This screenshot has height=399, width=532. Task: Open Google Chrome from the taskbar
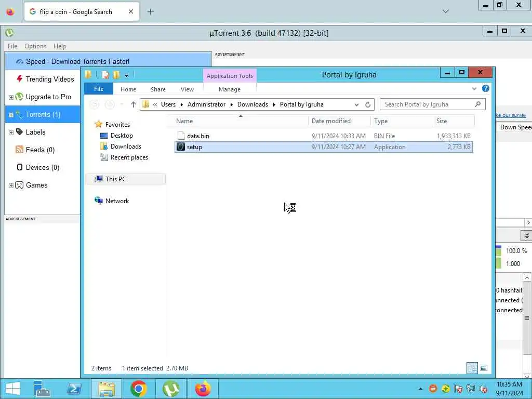click(x=138, y=389)
